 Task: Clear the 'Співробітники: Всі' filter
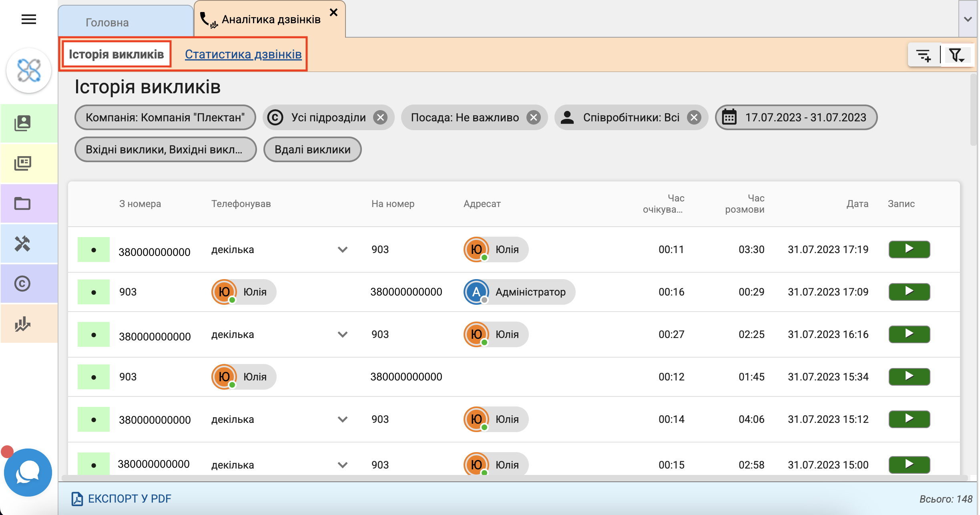(694, 117)
